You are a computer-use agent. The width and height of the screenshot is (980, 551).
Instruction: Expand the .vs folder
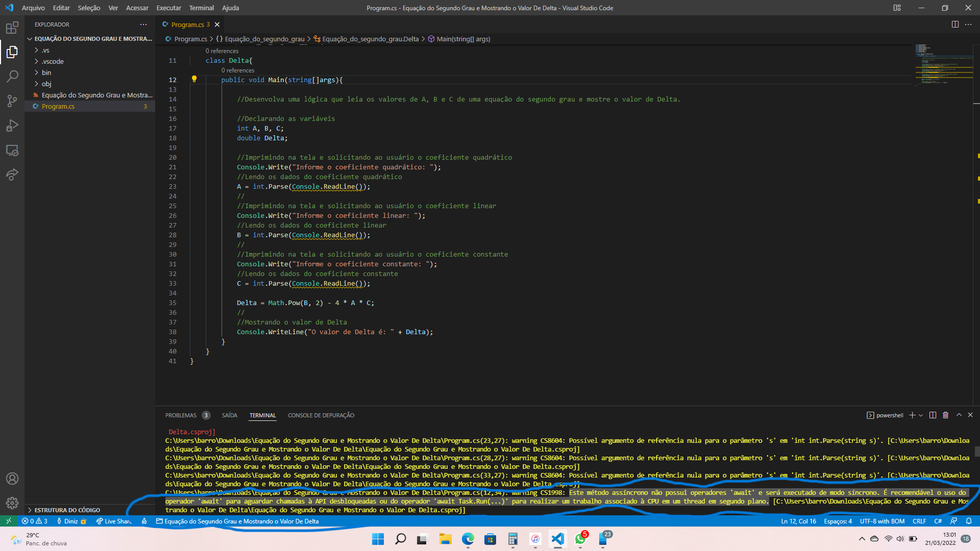click(90, 50)
